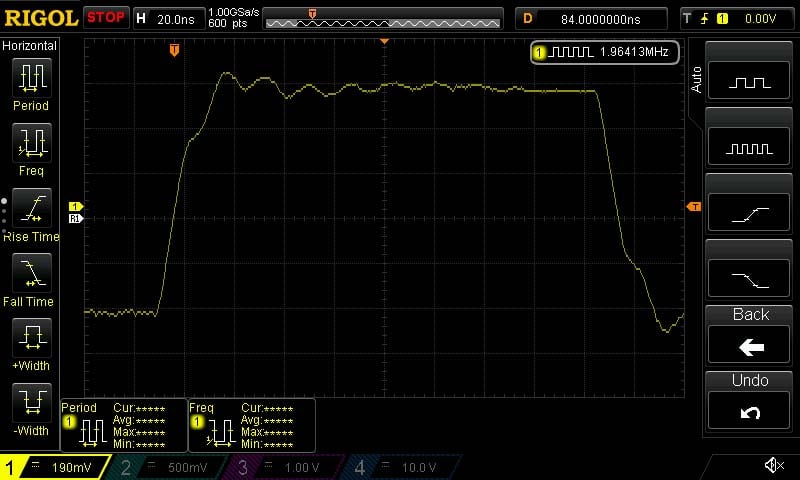This screenshot has height=480, width=800.
Task: Click the R1 reference marker
Action: click(x=76, y=218)
